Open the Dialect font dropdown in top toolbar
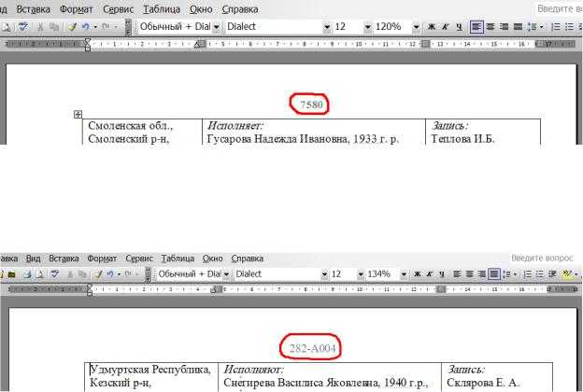 (x=327, y=27)
